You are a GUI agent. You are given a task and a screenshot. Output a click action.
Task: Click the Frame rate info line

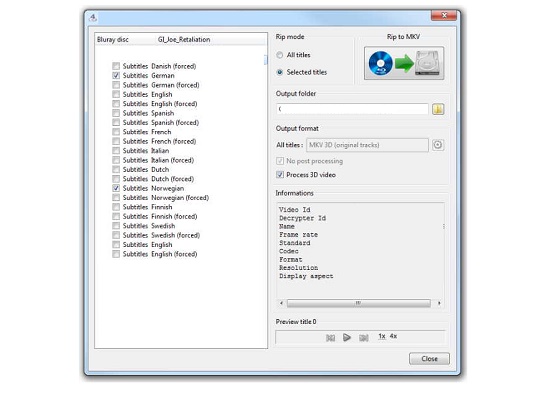(299, 234)
